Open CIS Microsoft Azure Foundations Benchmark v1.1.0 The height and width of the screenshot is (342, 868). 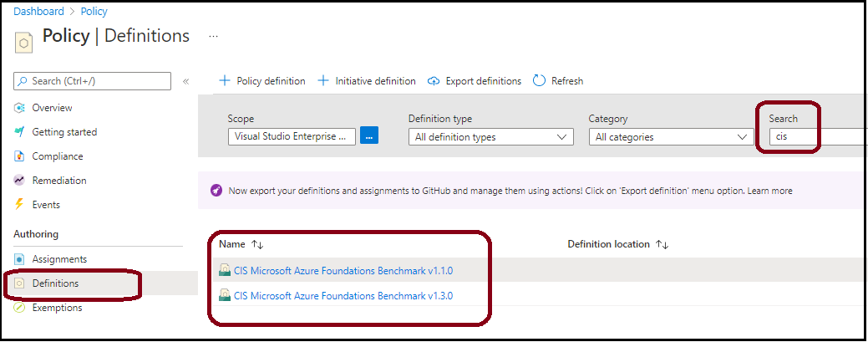pos(343,270)
